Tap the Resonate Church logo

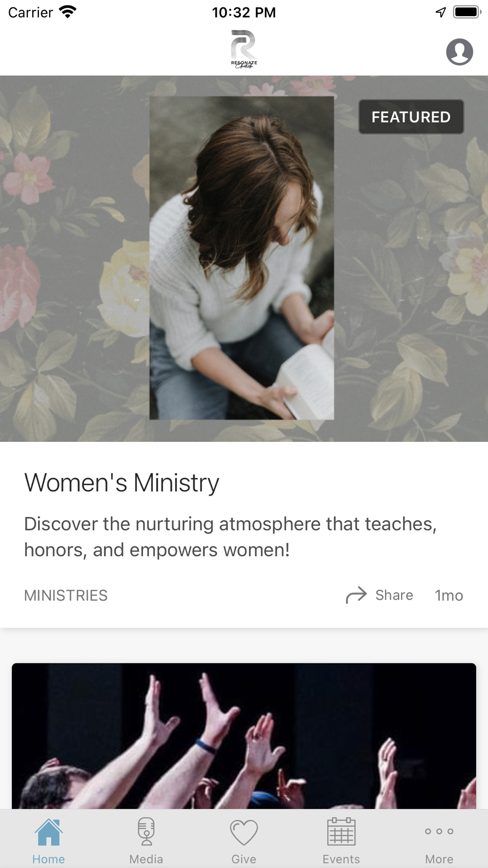244,49
